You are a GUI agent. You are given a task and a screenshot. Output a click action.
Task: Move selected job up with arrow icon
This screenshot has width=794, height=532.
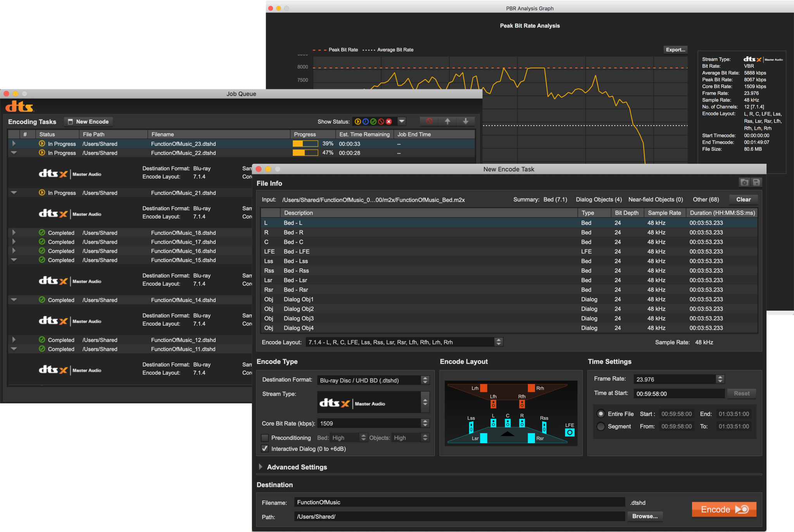tap(447, 121)
